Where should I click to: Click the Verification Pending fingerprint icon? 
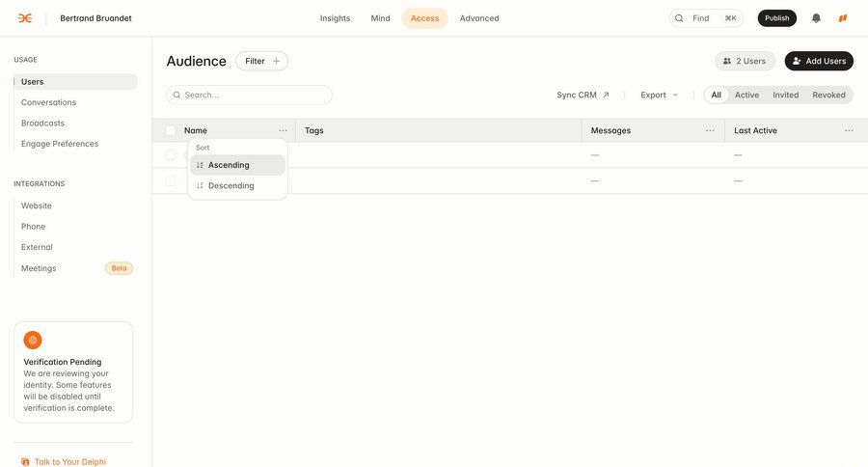click(33, 340)
